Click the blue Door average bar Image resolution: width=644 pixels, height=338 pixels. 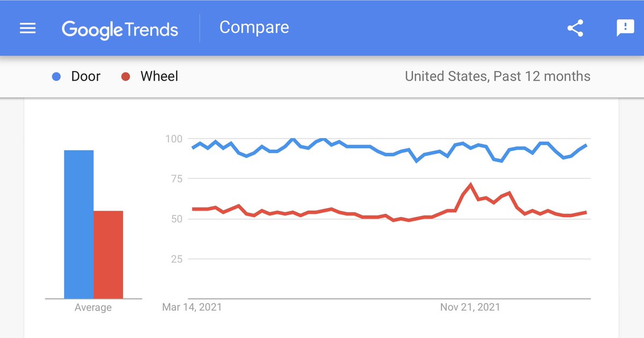(79, 224)
